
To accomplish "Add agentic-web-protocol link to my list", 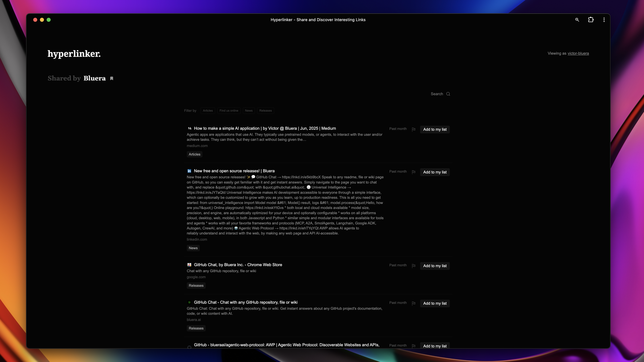I will click(x=435, y=346).
